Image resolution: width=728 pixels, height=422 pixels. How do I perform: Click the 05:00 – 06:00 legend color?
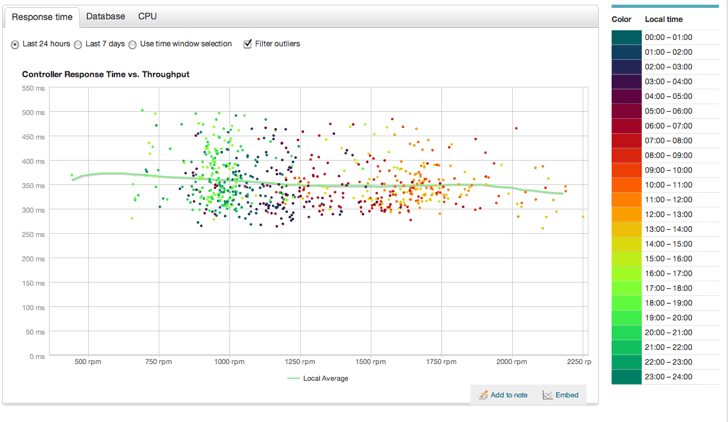click(626, 111)
